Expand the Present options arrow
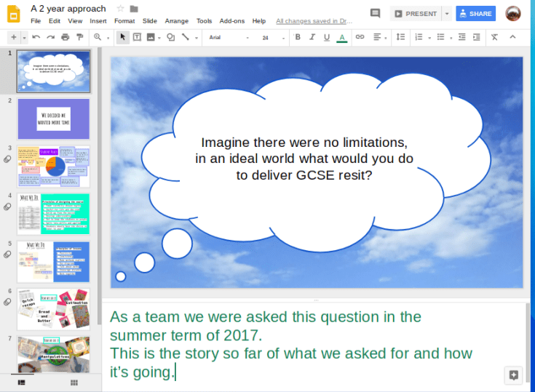This screenshot has height=392, width=535. pos(446,14)
